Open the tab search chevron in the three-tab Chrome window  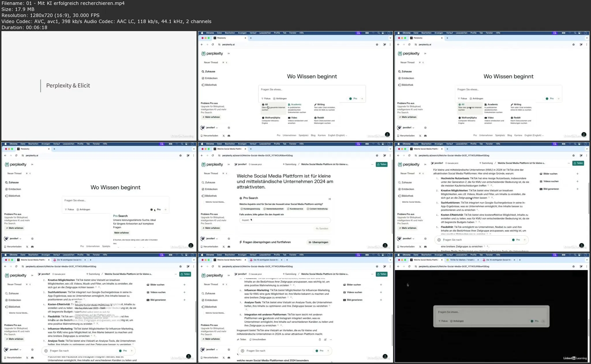(587, 260)
